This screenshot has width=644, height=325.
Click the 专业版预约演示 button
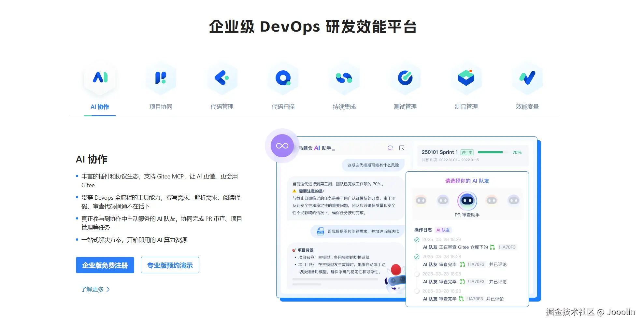point(170,265)
